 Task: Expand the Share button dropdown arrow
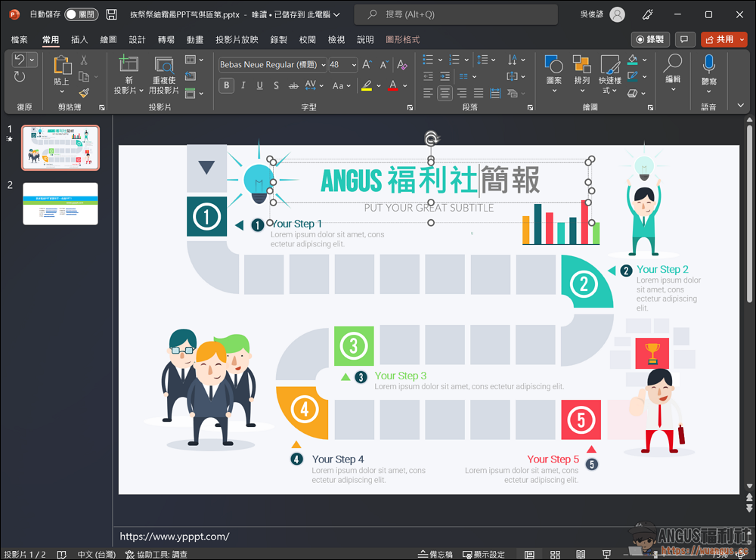click(x=742, y=39)
